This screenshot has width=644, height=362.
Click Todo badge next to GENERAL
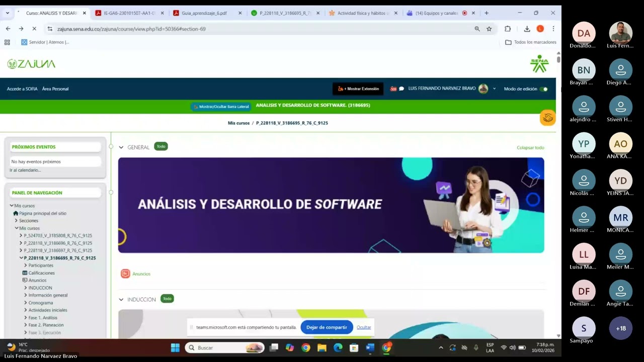pos(161,146)
